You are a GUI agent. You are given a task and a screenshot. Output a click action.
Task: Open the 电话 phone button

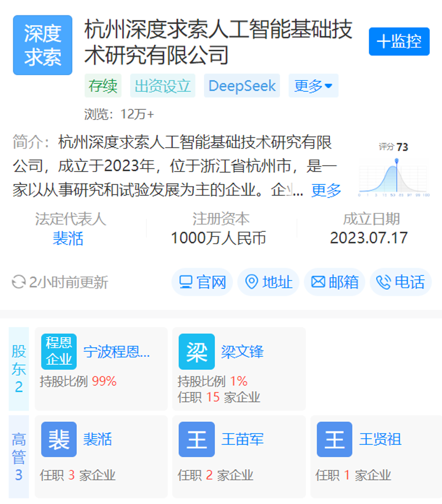(x=401, y=282)
